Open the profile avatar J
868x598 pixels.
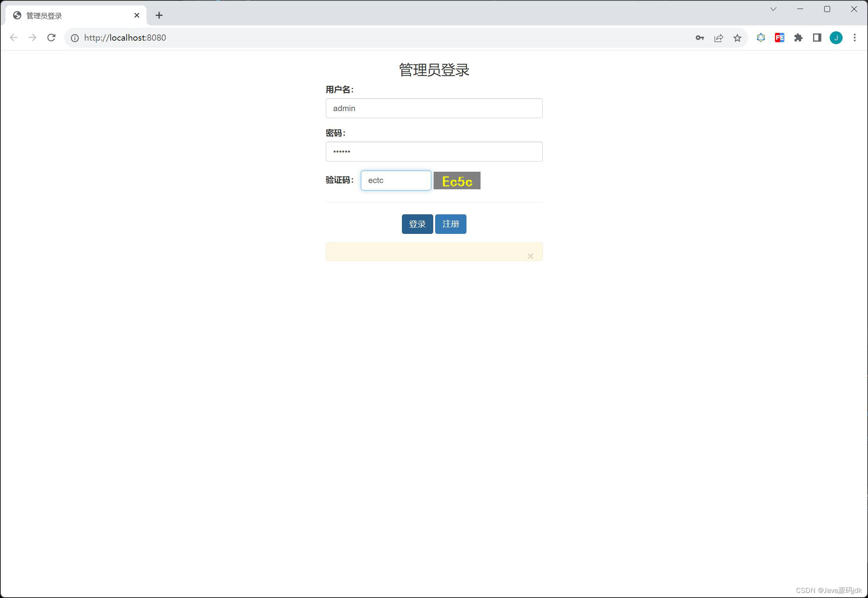pos(836,38)
